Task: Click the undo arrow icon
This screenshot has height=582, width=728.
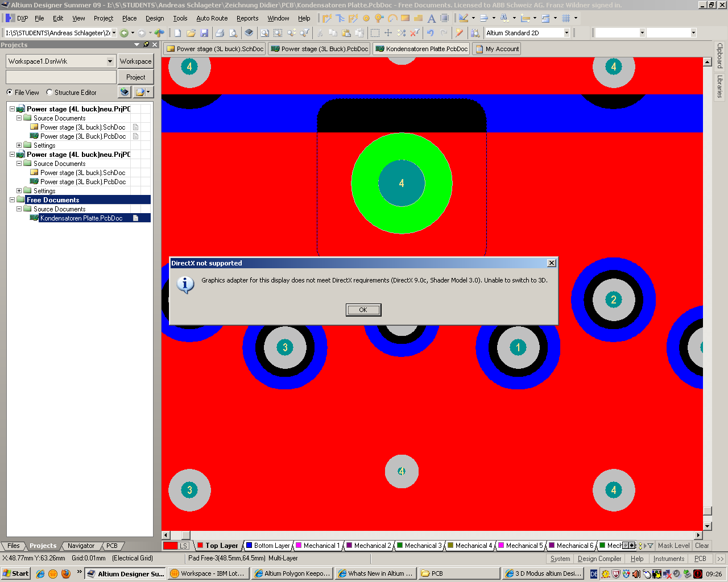Action: (x=431, y=33)
